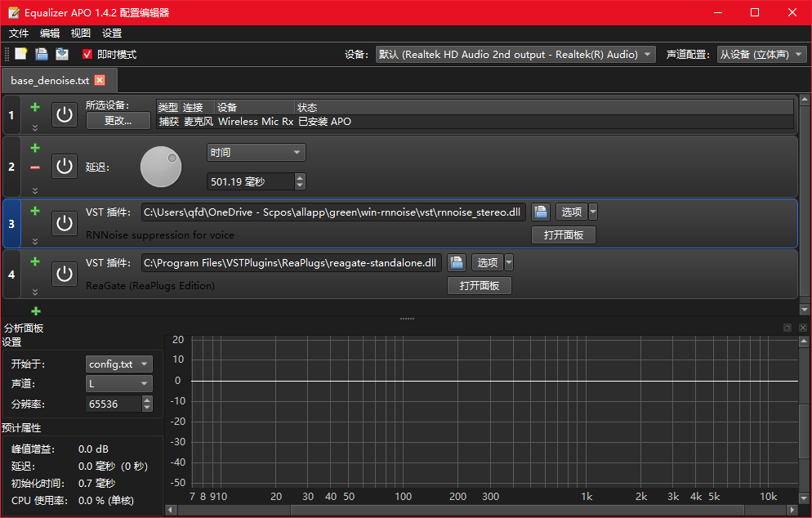Click the 状态 column header
This screenshot has width=812, height=518.
point(544,107)
